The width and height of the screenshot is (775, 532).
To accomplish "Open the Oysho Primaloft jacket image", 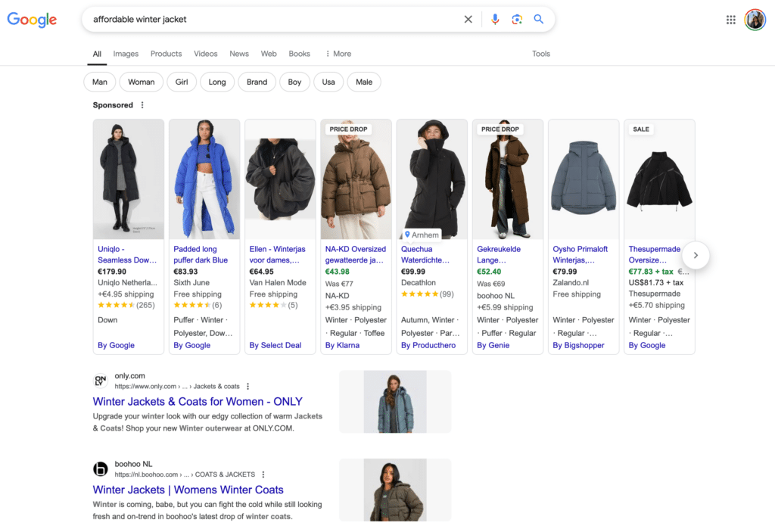I will (x=584, y=179).
